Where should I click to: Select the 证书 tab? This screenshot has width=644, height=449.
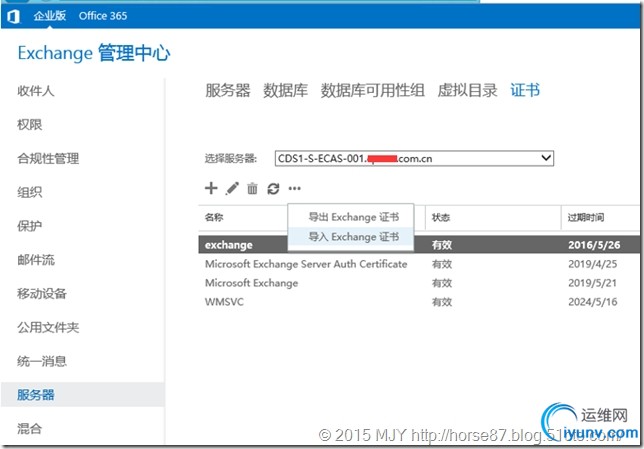click(525, 90)
